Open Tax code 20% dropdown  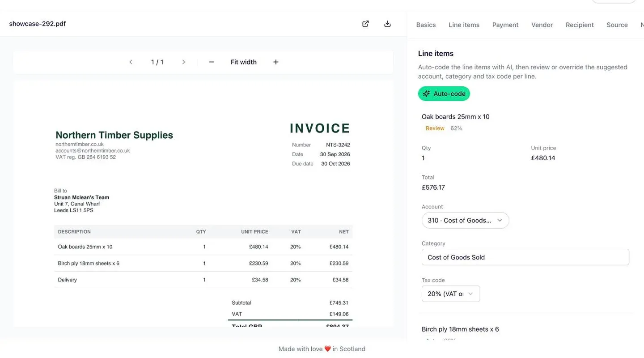click(x=451, y=294)
